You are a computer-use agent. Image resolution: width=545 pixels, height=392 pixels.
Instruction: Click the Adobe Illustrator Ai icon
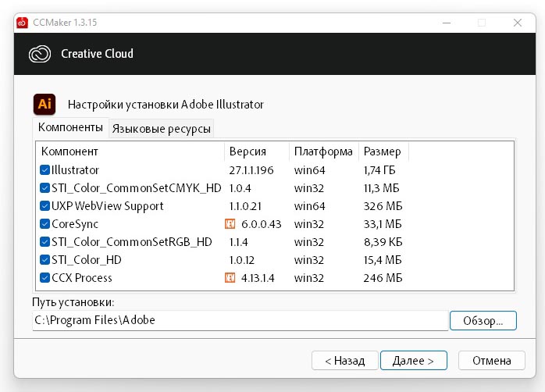[45, 105]
